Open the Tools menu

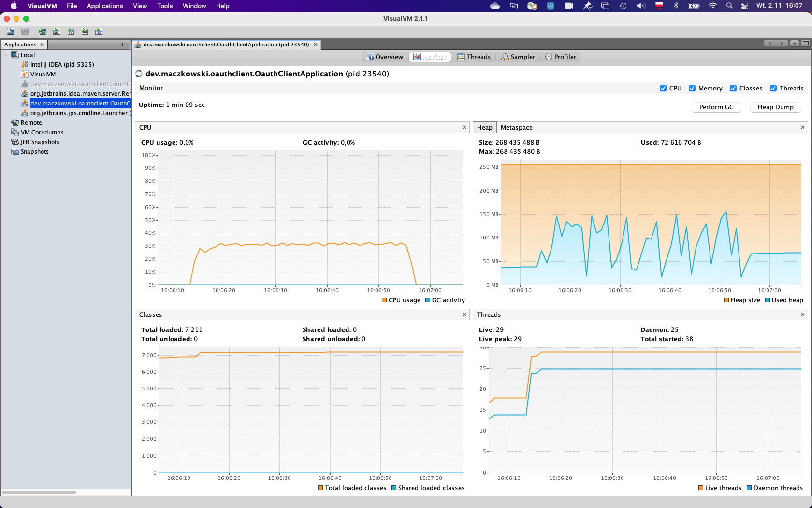165,6
